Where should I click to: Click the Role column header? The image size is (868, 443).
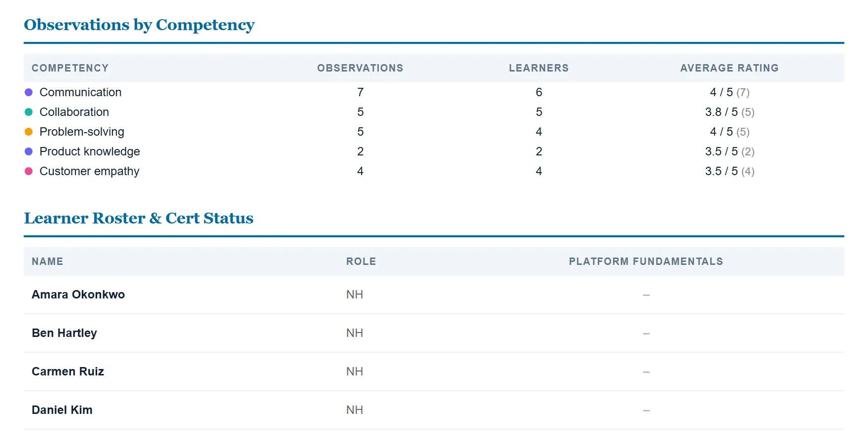pos(361,261)
